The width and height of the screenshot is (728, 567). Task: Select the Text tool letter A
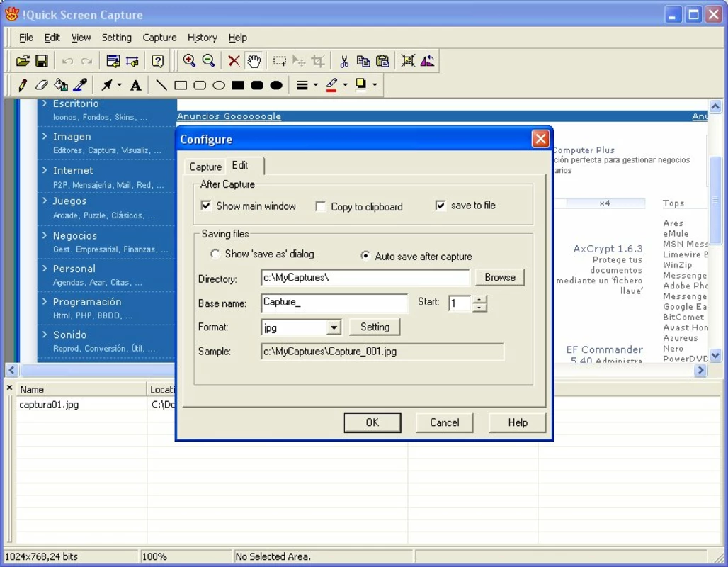click(x=135, y=85)
